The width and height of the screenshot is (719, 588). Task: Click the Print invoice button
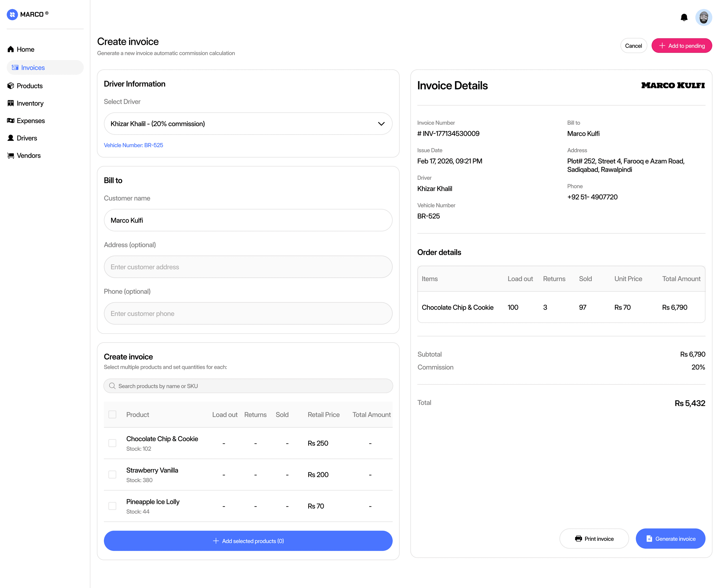tap(594, 539)
